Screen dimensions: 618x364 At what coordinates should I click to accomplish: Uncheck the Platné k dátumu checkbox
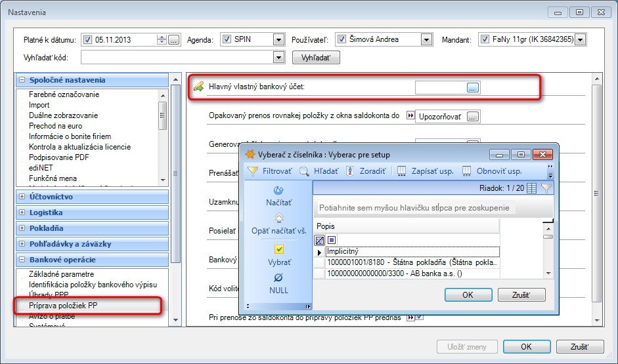[87, 40]
